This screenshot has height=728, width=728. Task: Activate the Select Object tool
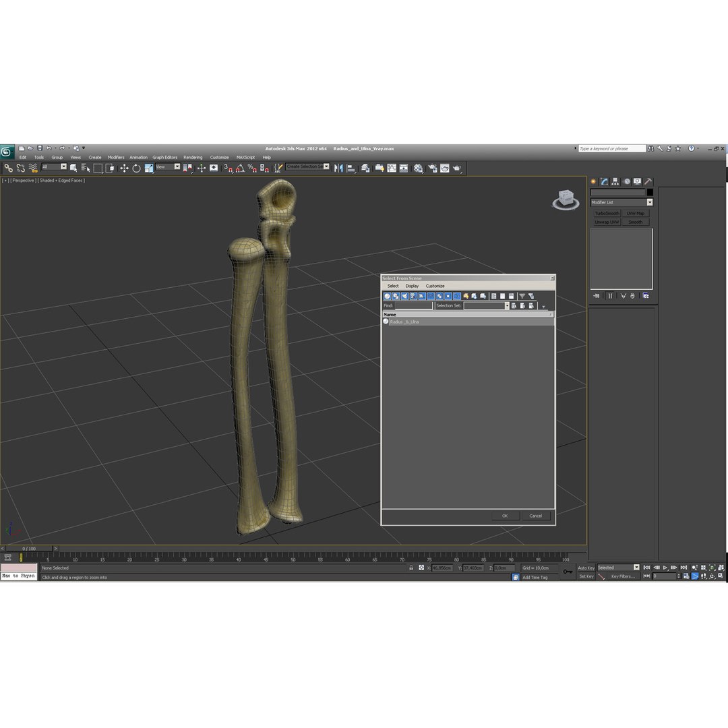(73, 168)
